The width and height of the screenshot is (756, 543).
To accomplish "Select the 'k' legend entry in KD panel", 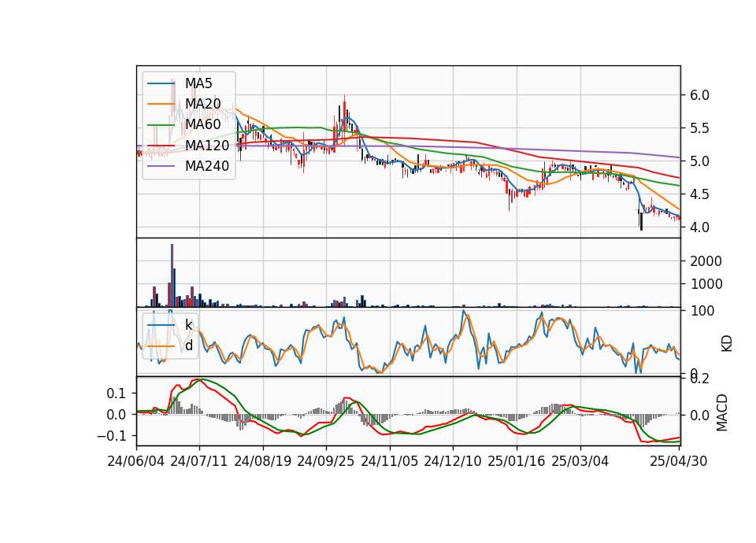I will [170, 325].
